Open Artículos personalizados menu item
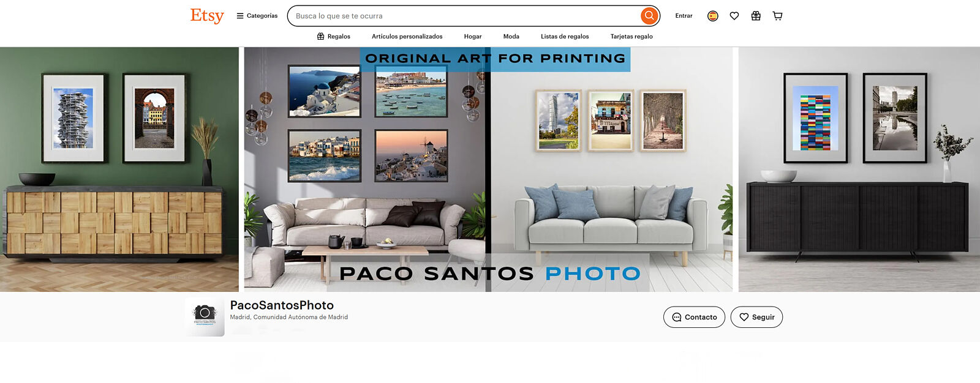This screenshot has width=980, height=383. 407,37
